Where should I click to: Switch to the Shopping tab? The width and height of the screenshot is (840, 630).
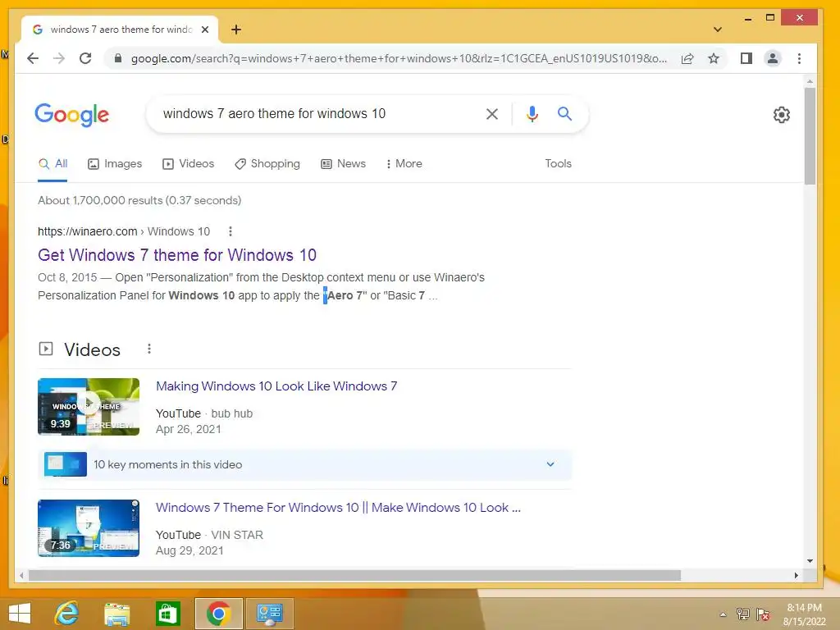[x=267, y=164]
